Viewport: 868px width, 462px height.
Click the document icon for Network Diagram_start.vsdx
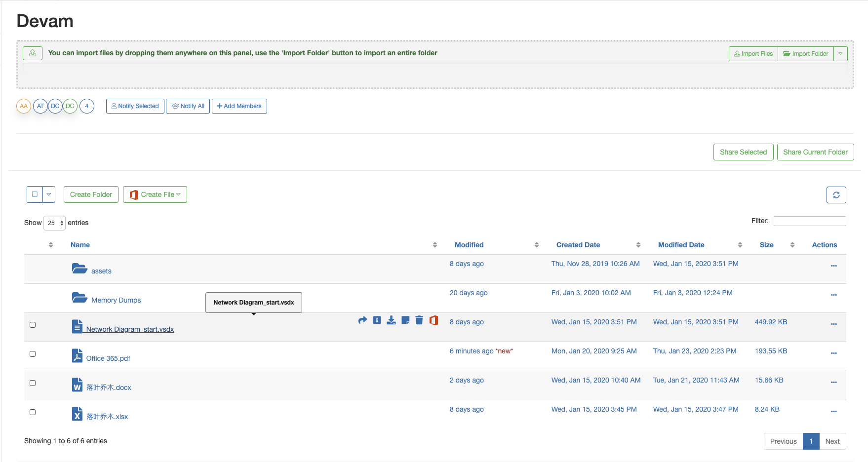coord(77,327)
